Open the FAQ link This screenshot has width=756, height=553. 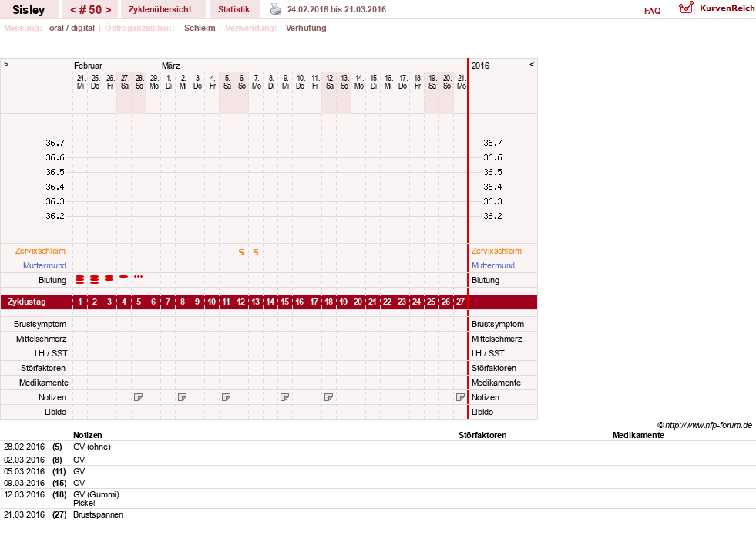tap(652, 11)
